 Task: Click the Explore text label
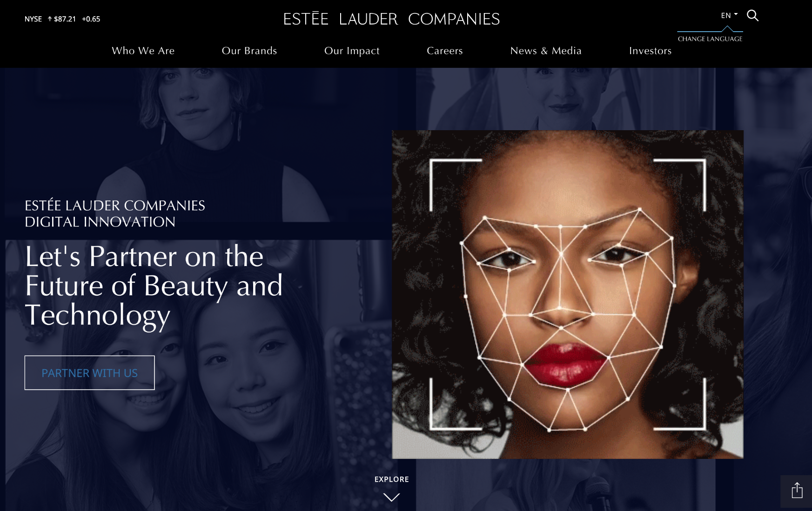[391, 479]
